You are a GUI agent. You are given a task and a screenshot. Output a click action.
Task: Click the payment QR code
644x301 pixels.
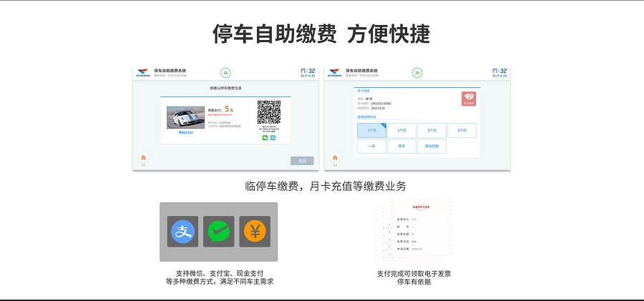[269, 112]
